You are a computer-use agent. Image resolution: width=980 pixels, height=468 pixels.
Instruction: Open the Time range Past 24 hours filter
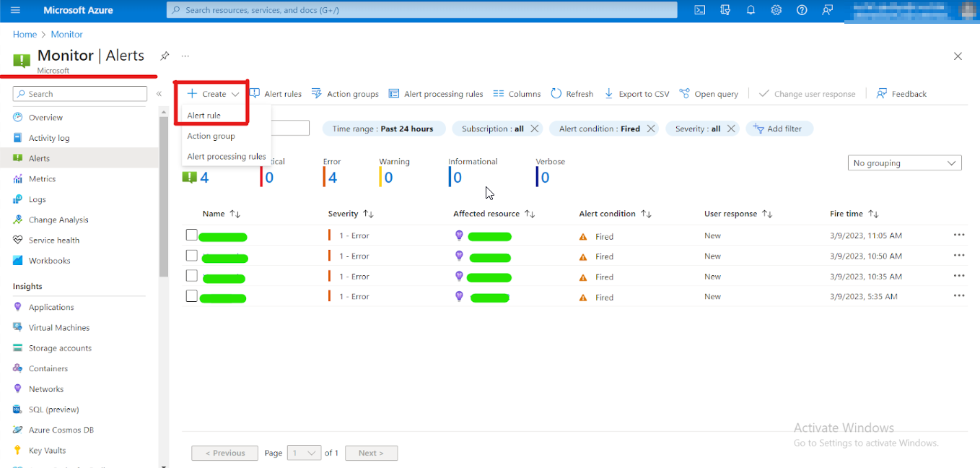(x=382, y=129)
